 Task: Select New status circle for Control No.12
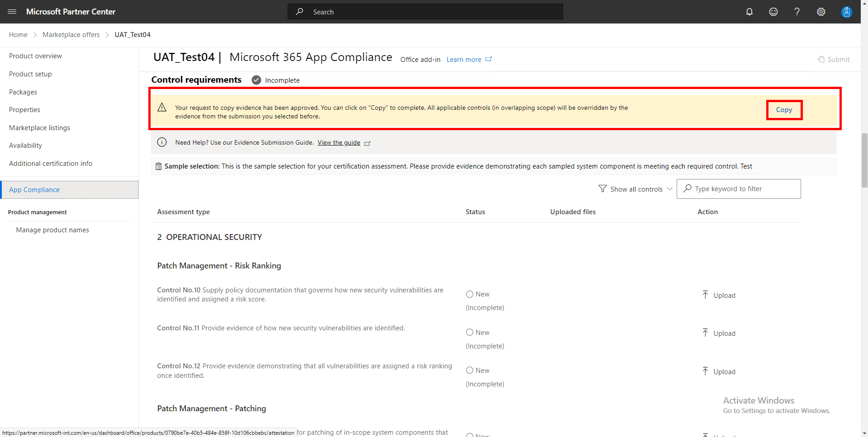[470, 370]
